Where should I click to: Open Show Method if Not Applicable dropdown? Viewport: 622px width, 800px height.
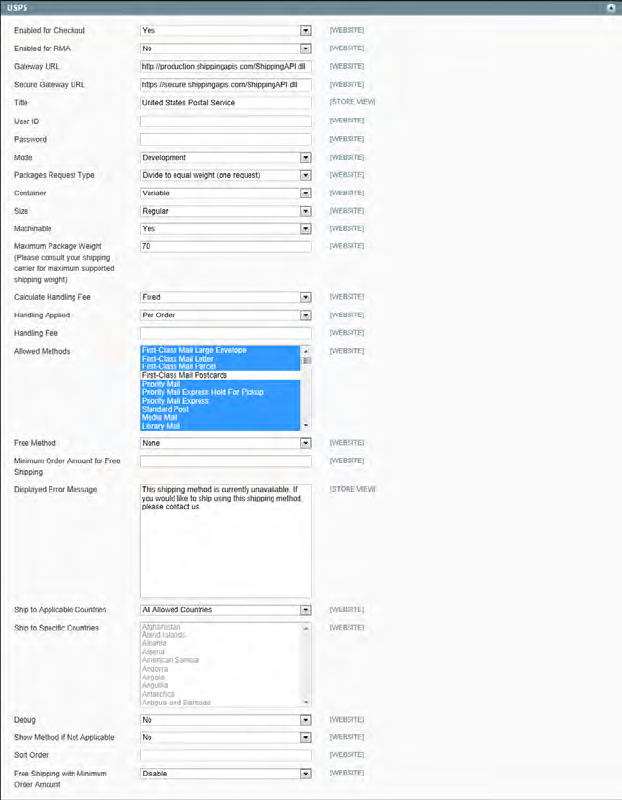click(226, 738)
